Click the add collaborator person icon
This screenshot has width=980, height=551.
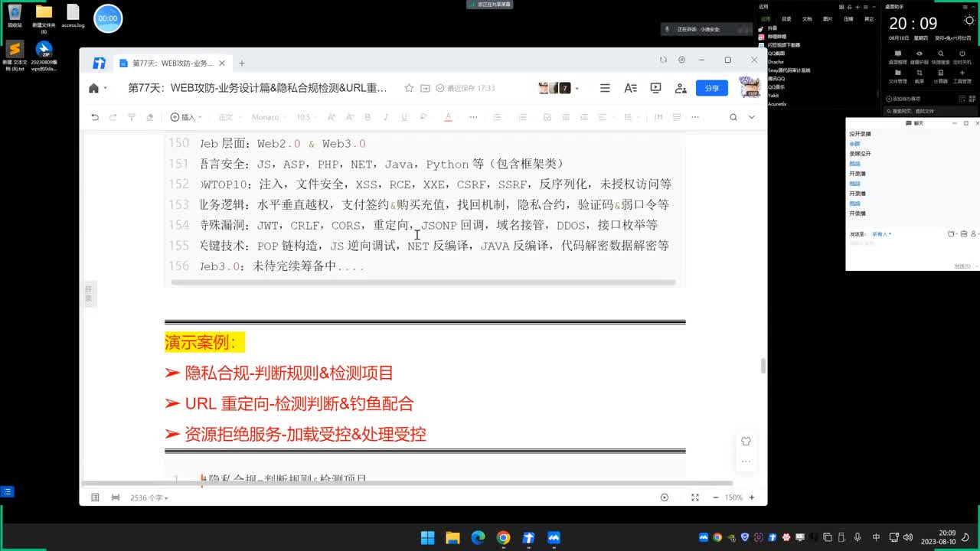[681, 88]
